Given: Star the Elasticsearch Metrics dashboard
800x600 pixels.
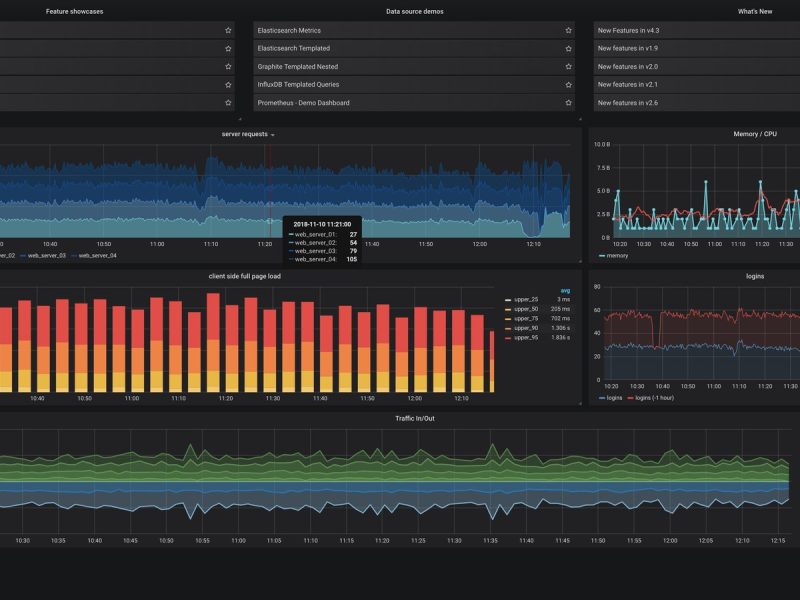Looking at the screenshot, I should click(568, 31).
